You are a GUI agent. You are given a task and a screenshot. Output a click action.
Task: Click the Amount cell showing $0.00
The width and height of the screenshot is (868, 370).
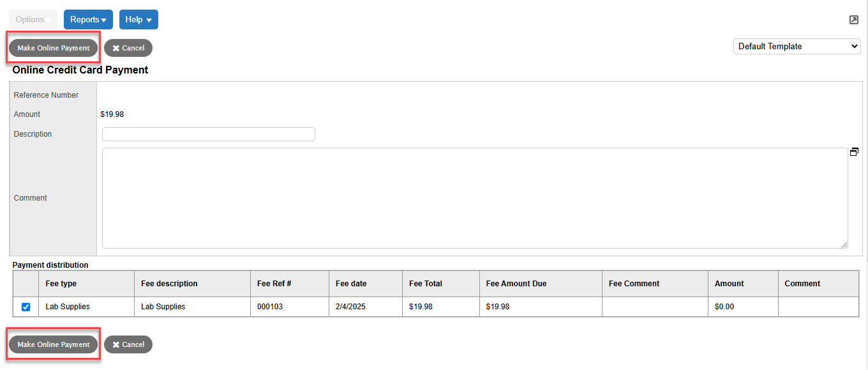(725, 307)
